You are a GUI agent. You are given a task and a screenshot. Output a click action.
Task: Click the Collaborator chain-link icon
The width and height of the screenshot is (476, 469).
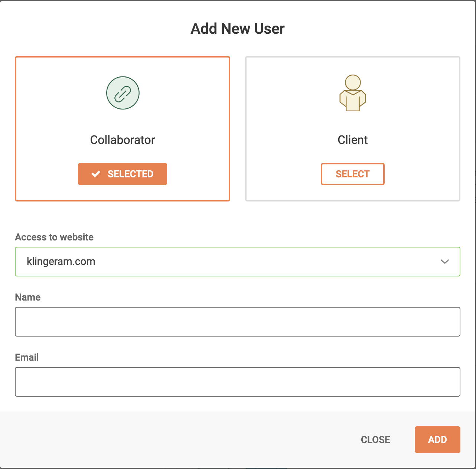pos(123,93)
